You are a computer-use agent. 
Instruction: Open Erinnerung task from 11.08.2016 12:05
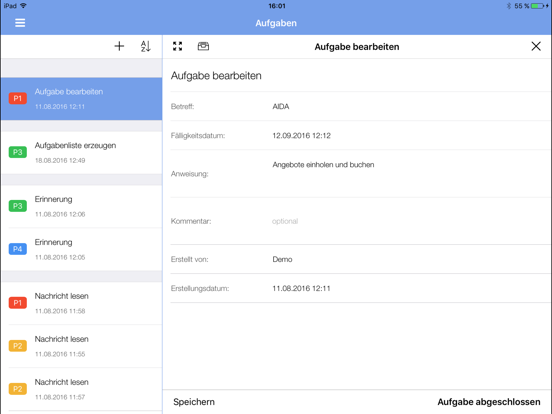[x=82, y=250]
